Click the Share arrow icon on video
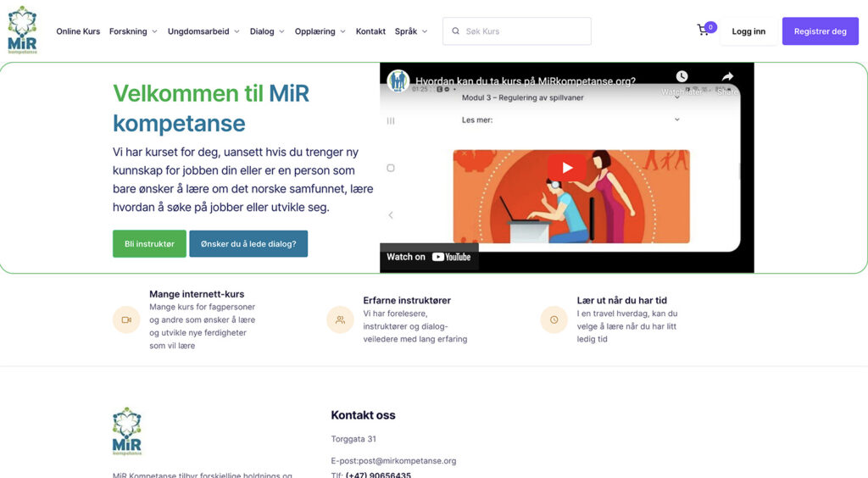This screenshot has width=868, height=478. click(x=727, y=76)
